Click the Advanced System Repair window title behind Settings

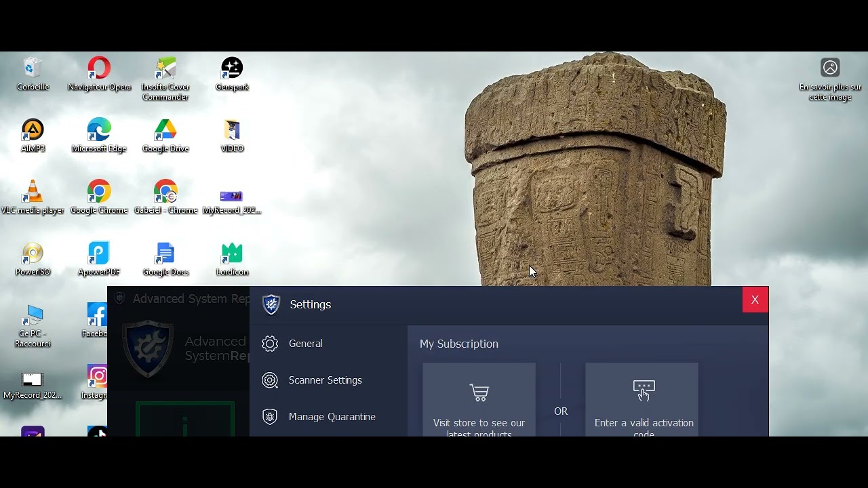click(191, 299)
